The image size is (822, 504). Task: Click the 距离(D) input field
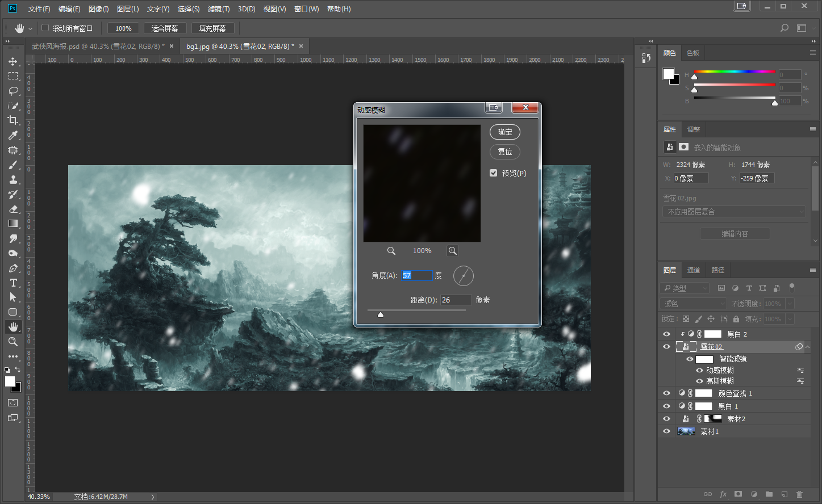[x=456, y=300]
